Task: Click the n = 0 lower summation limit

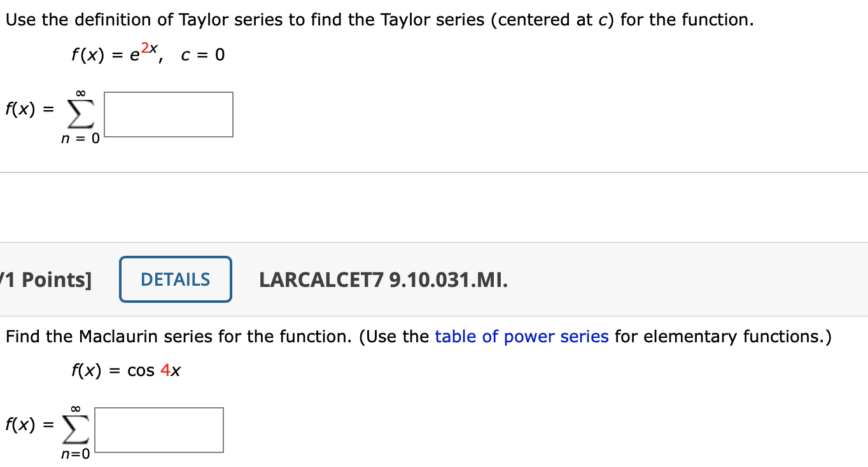Action: 80,139
